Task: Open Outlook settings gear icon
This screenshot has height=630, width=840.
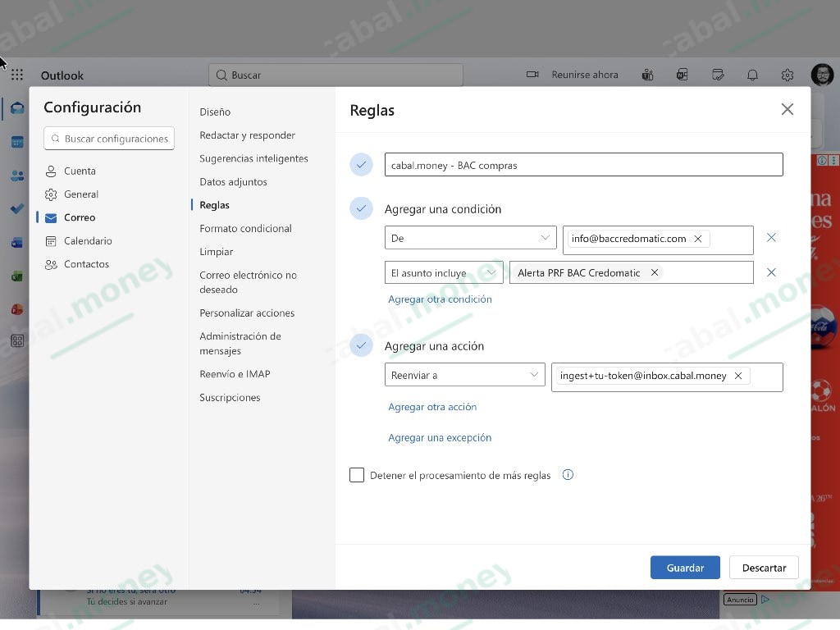Action: pyautogui.click(x=787, y=75)
